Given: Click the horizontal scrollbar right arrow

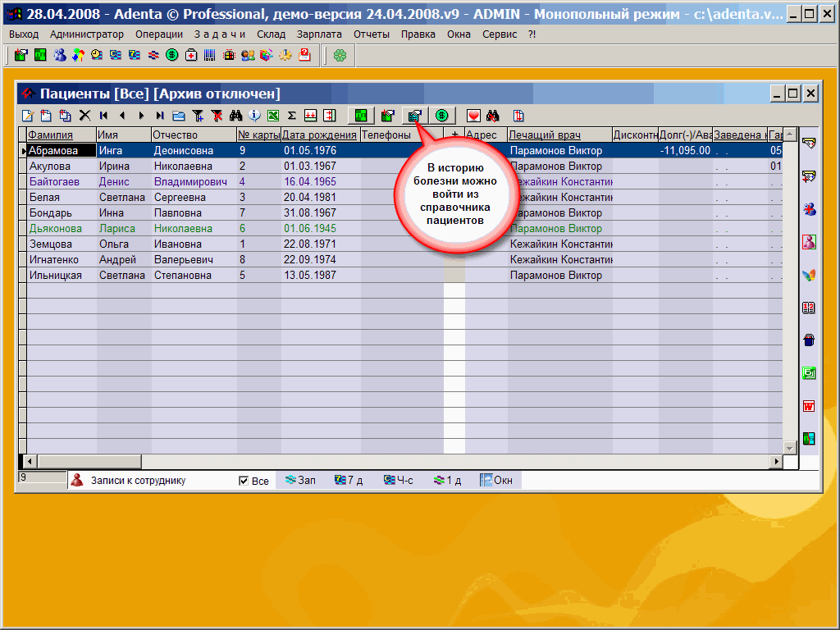Looking at the screenshot, I should click(775, 462).
